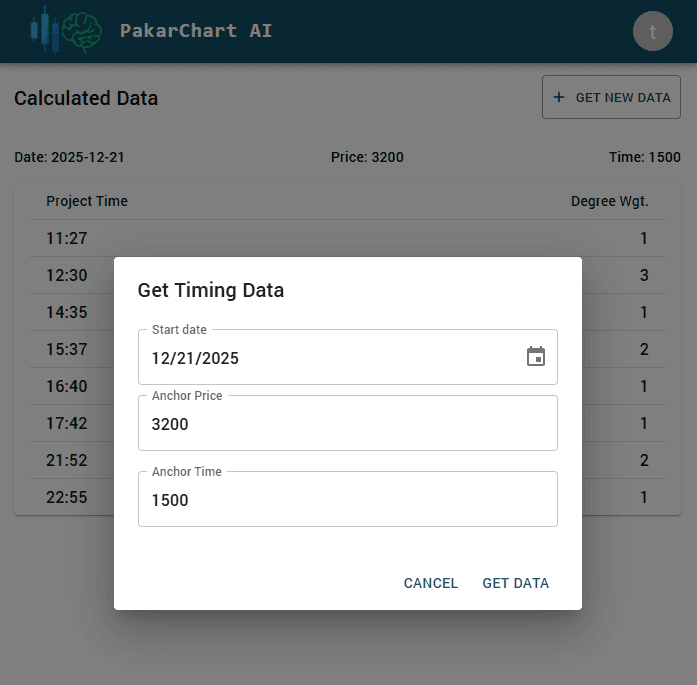Image resolution: width=697 pixels, height=685 pixels.
Task: Click the Date: 2025-12-21 summary label
Action: pyautogui.click(x=69, y=157)
